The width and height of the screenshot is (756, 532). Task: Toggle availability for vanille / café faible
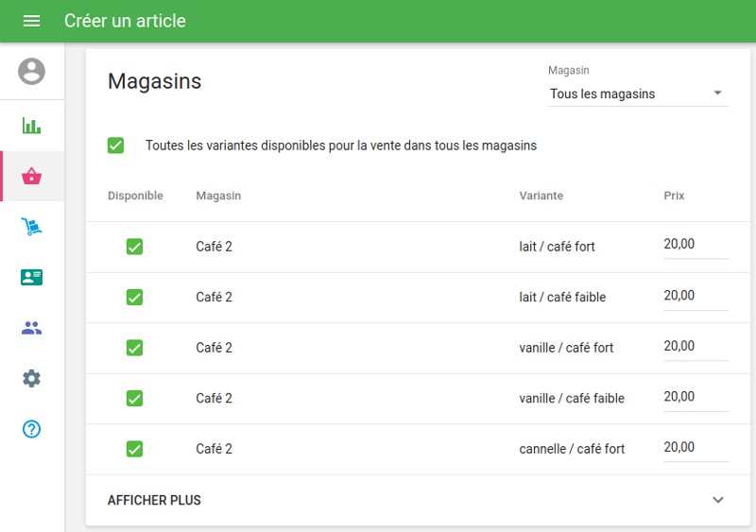point(134,399)
